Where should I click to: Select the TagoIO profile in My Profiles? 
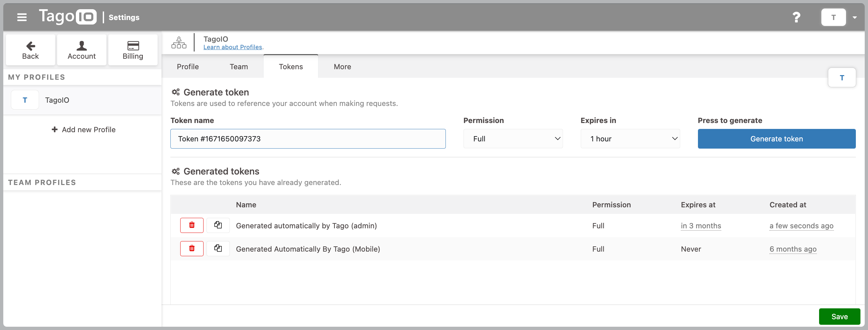click(82, 100)
